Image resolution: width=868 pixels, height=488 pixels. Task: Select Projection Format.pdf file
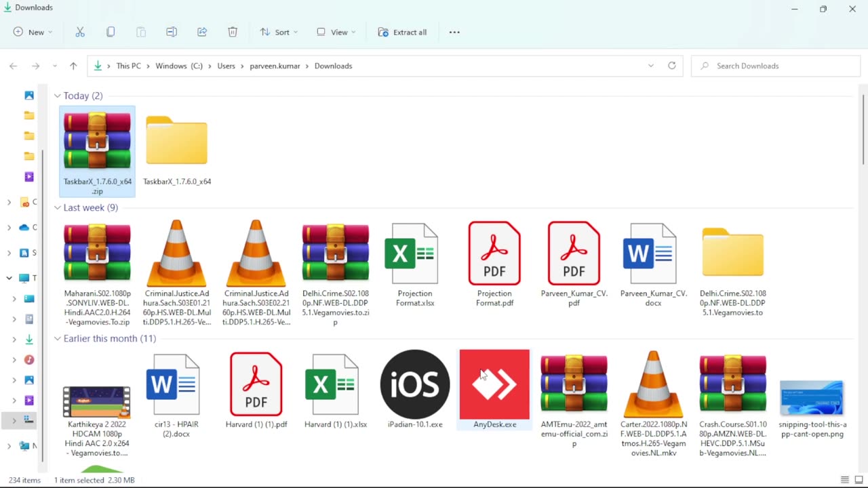(494, 254)
